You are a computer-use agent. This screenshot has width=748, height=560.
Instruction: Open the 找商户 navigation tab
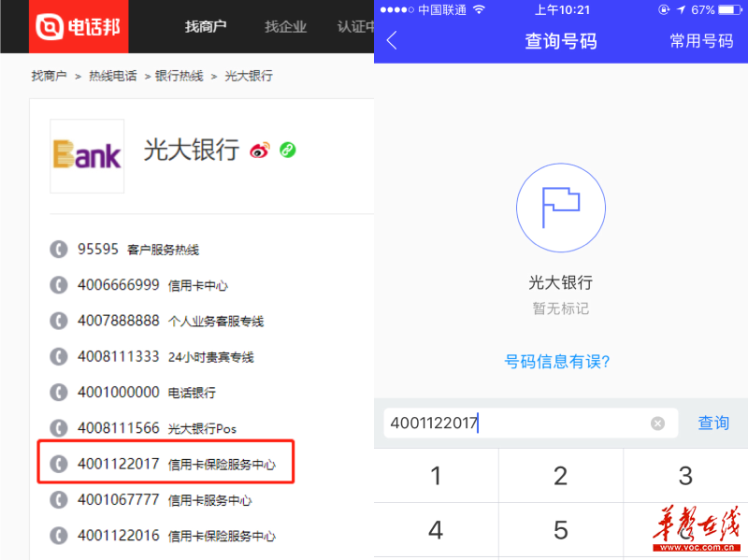pyautogui.click(x=206, y=26)
